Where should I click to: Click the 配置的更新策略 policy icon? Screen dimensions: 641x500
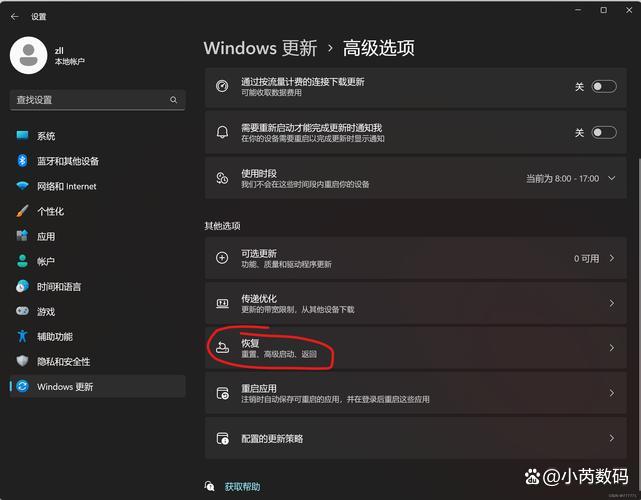click(x=222, y=438)
